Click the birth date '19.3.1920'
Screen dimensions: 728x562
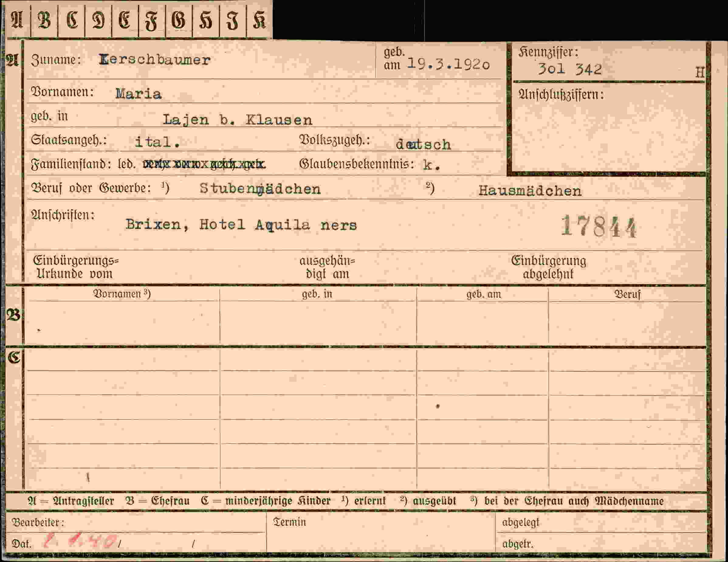449,64
